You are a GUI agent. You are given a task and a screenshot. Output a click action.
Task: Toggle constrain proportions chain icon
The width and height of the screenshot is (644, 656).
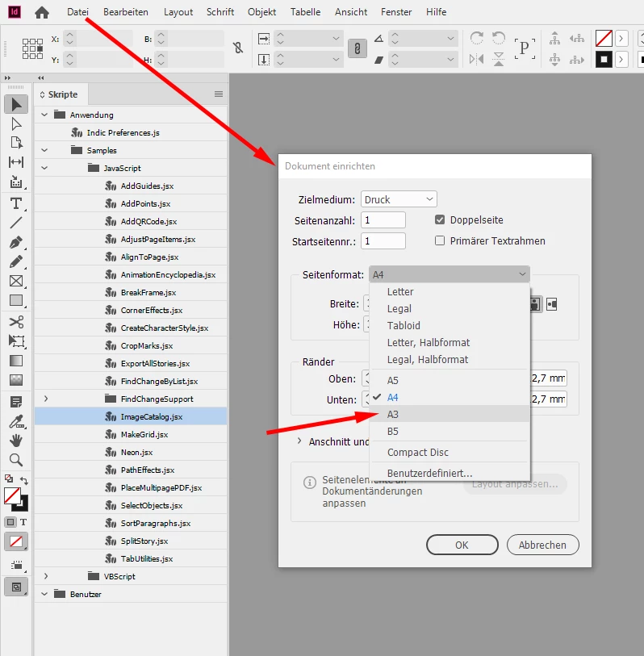[x=358, y=48]
